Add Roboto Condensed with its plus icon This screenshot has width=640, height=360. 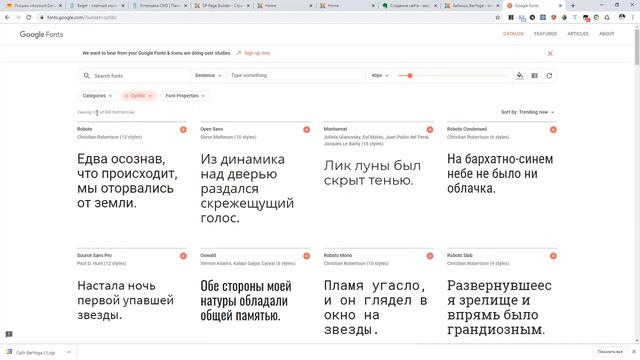click(x=553, y=130)
